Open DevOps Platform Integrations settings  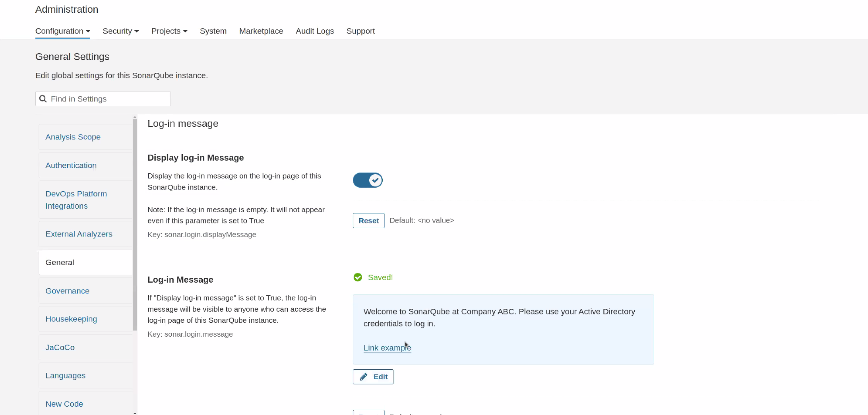click(76, 200)
